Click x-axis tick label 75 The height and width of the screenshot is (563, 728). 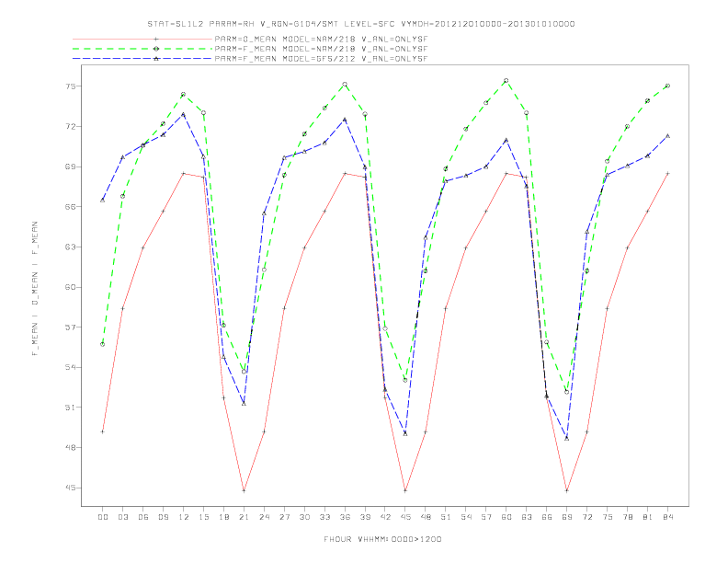coord(608,517)
